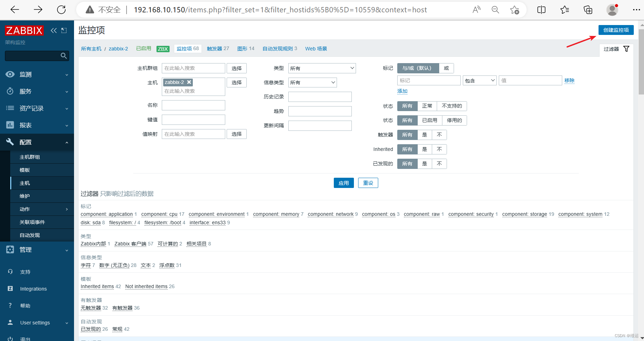Choose 不 for Inherited filter
Screen dimensions: 644x341
439,149
